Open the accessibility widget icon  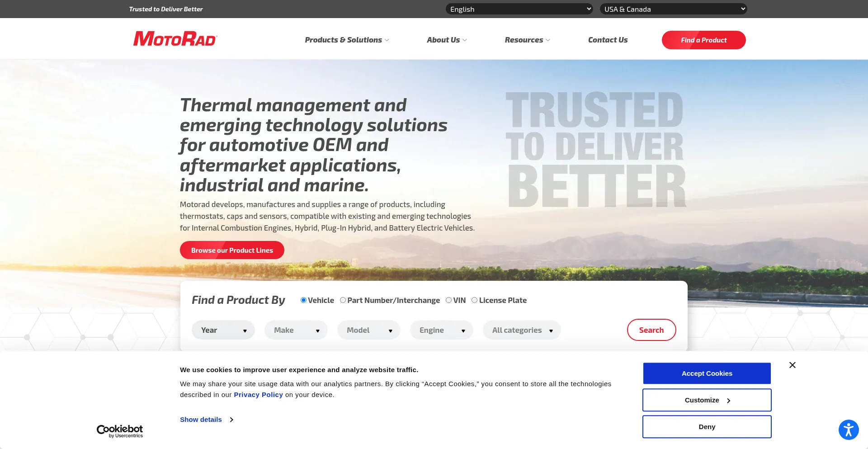[x=848, y=429]
